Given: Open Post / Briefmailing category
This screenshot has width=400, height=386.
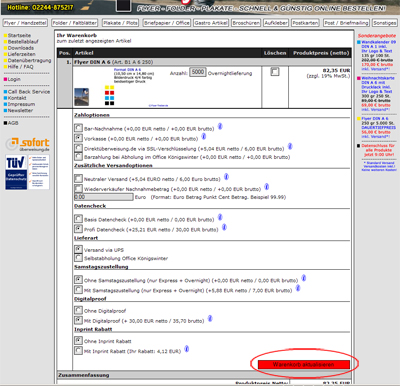Looking at the screenshot, I should [x=346, y=23].
